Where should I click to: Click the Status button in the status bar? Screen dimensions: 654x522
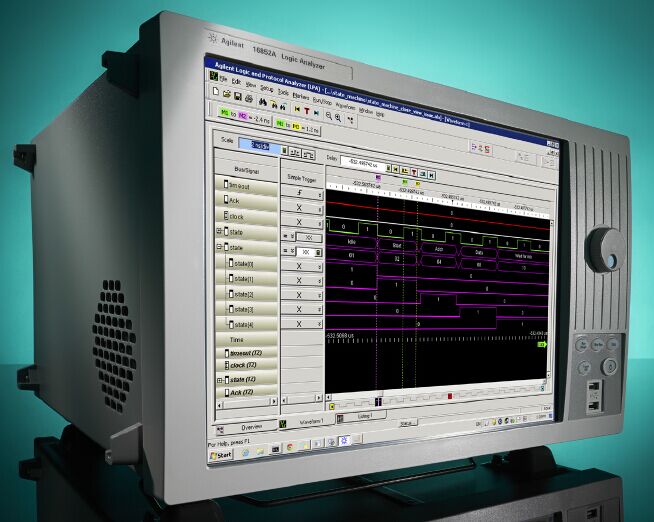click(407, 423)
